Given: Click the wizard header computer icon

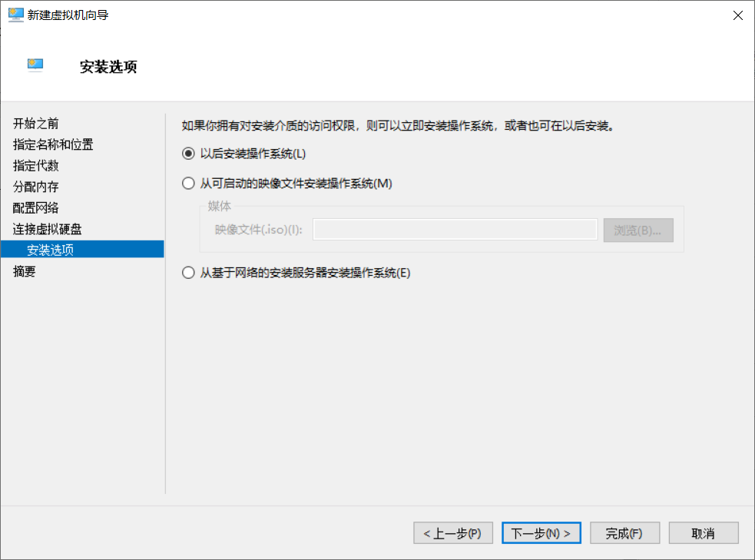Looking at the screenshot, I should [x=35, y=65].
